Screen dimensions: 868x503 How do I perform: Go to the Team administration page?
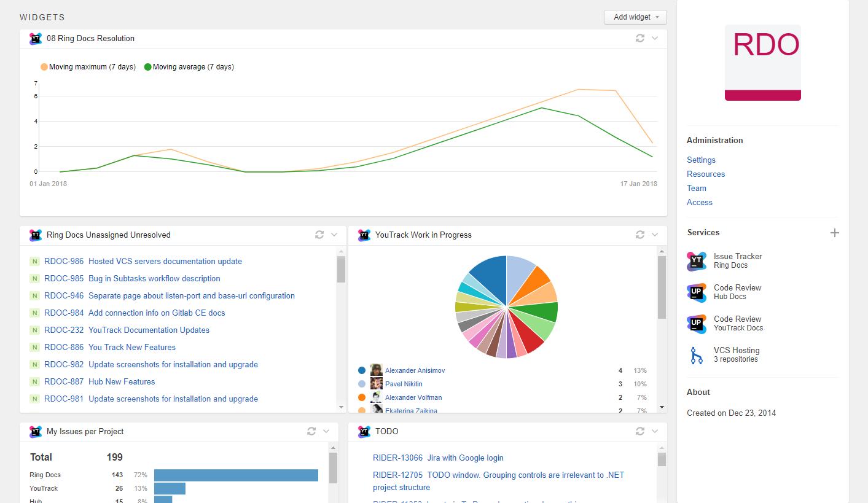(x=697, y=189)
